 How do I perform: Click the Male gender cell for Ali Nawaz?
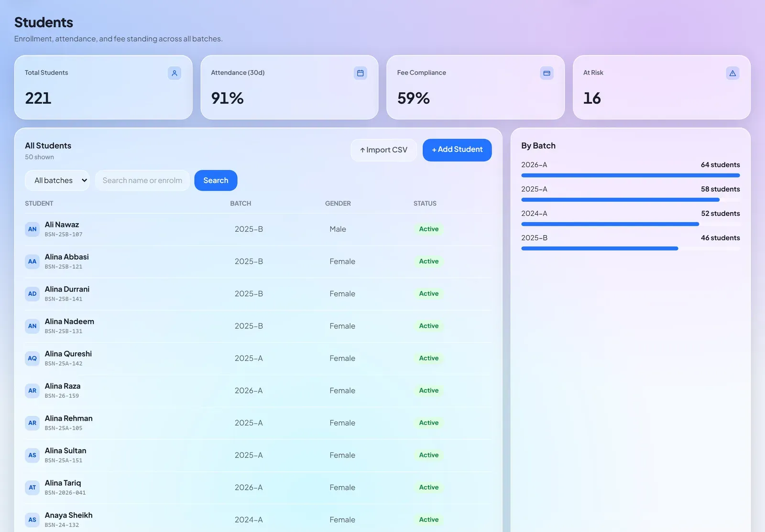(338, 229)
